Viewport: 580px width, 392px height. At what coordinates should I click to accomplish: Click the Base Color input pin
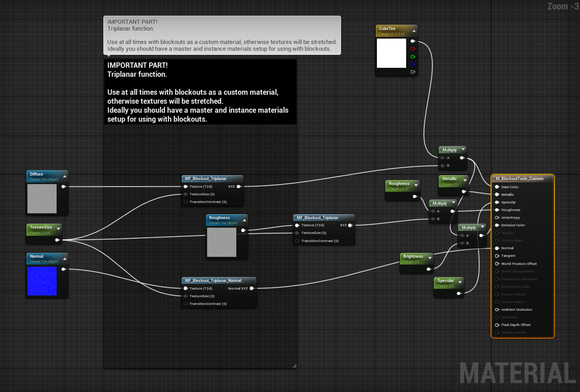pyautogui.click(x=497, y=187)
